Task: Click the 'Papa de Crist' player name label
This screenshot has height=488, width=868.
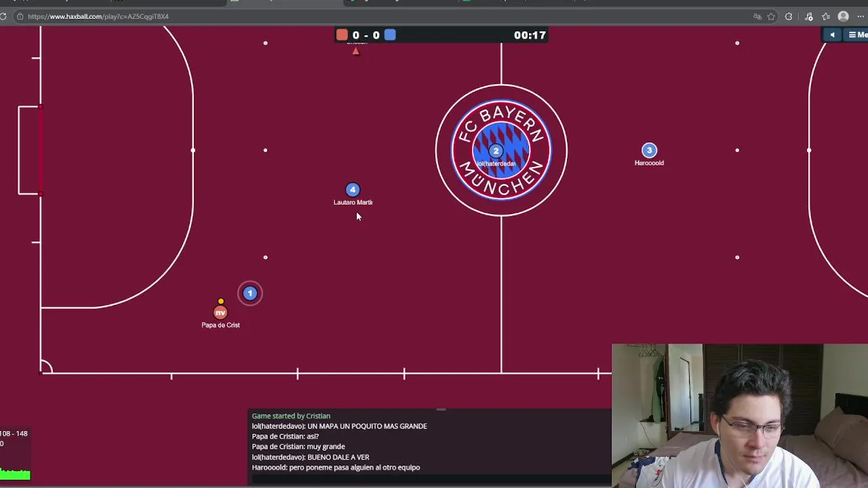Action: [220, 325]
